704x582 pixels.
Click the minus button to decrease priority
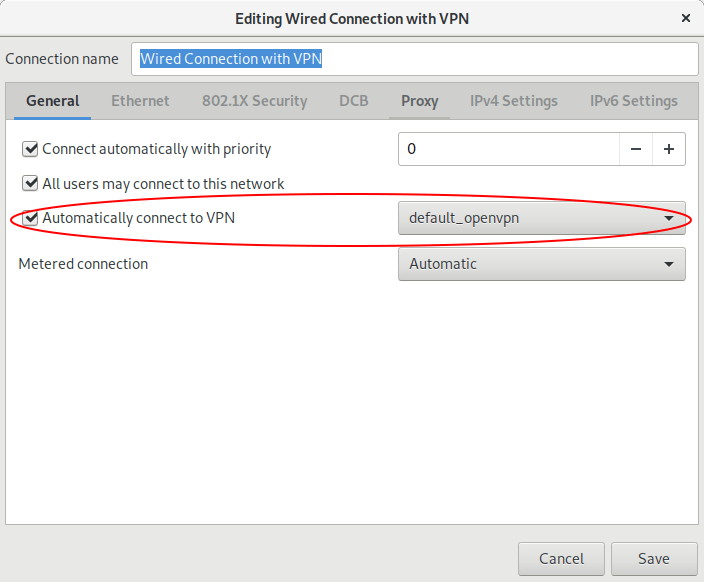click(x=636, y=150)
